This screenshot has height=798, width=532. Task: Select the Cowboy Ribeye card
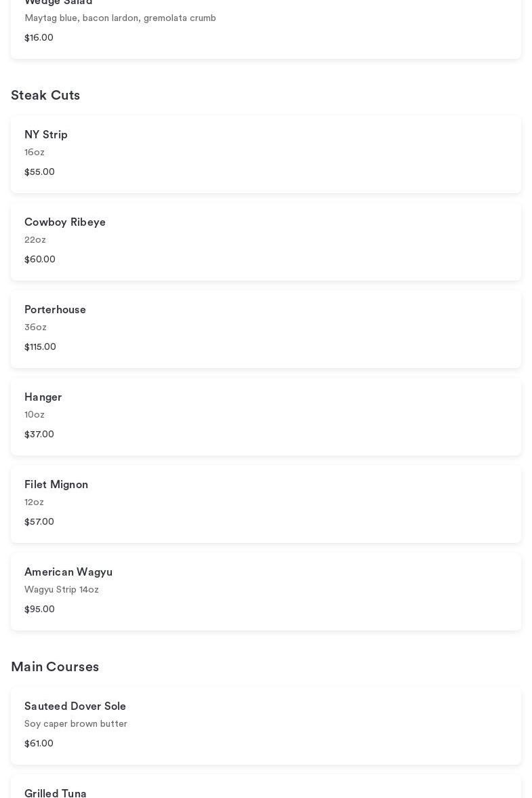coord(266,241)
